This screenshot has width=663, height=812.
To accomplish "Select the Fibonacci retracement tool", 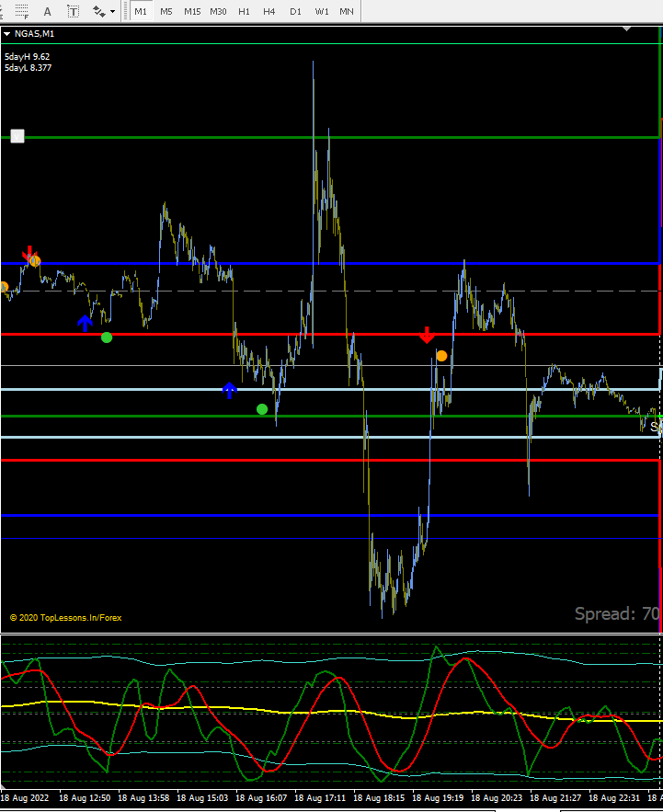I will (21, 11).
